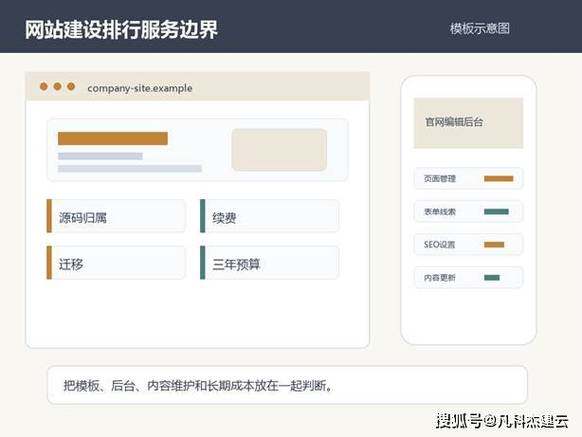The height and width of the screenshot is (437, 582).
Task: Open the 表单线索 row
Action: click(468, 212)
